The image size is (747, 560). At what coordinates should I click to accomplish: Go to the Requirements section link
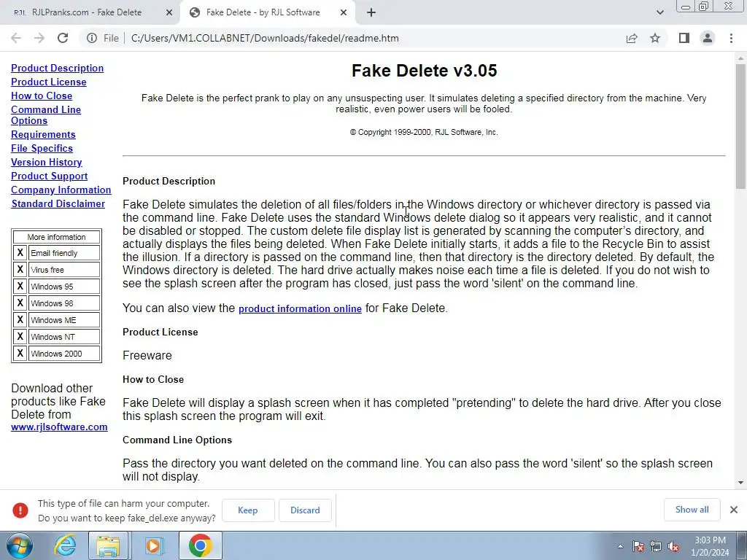pyautogui.click(x=43, y=134)
